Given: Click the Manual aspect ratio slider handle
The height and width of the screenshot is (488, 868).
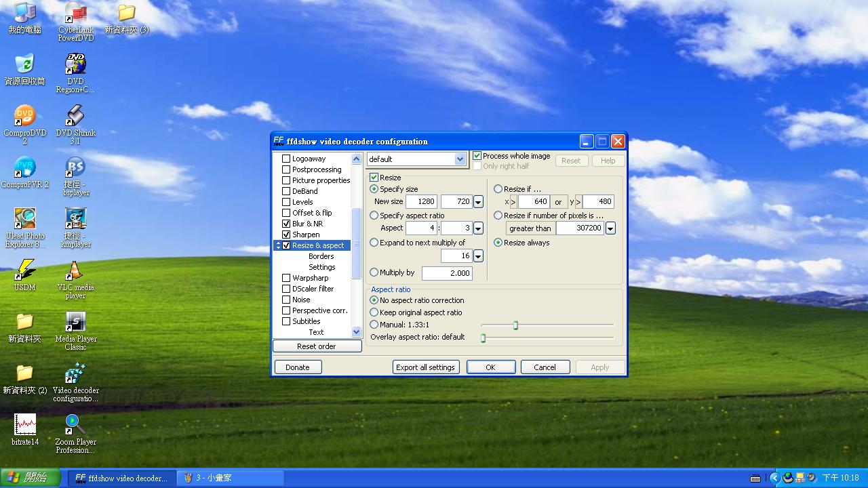Looking at the screenshot, I should [x=515, y=325].
